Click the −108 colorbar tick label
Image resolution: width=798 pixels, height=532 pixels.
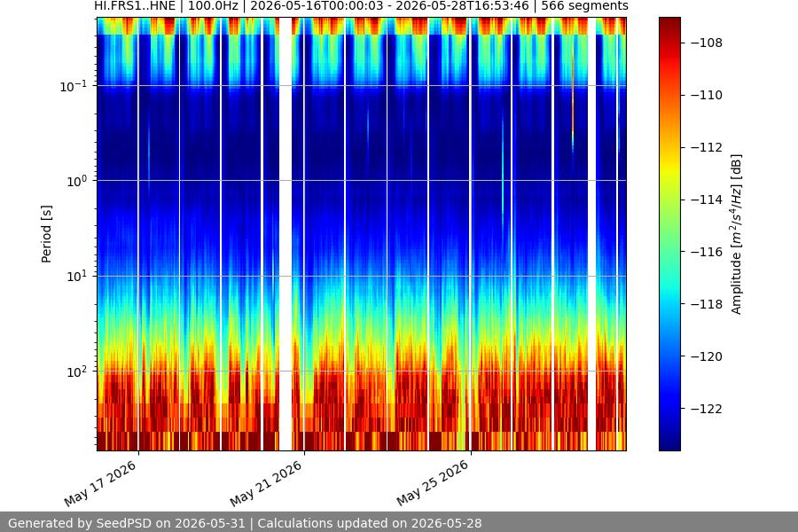coord(707,43)
